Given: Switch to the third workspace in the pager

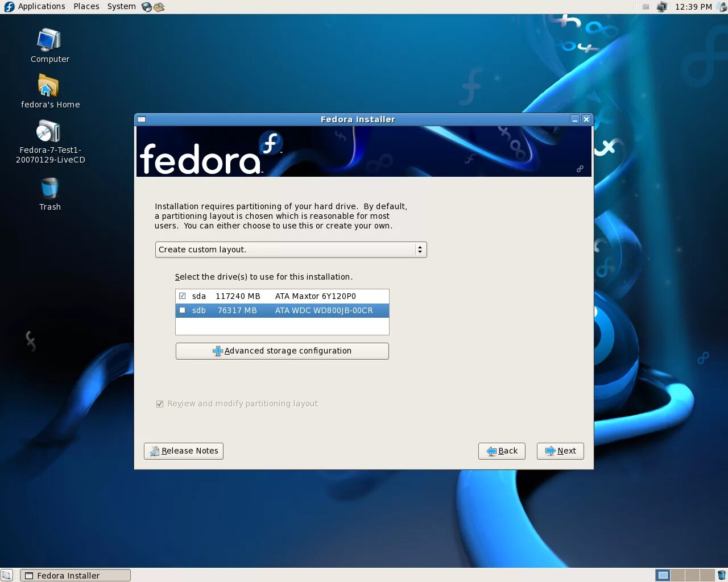Looking at the screenshot, I should click(x=692, y=575).
